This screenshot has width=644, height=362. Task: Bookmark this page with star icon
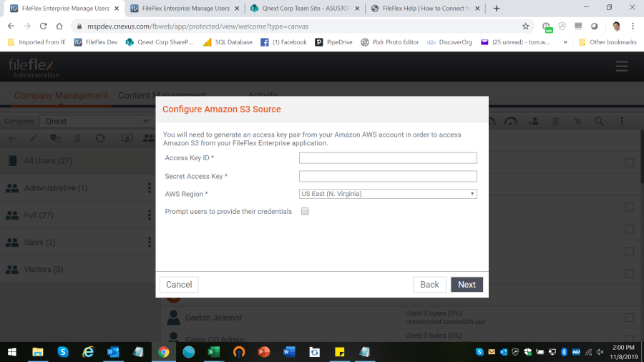[x=526, y=26]
